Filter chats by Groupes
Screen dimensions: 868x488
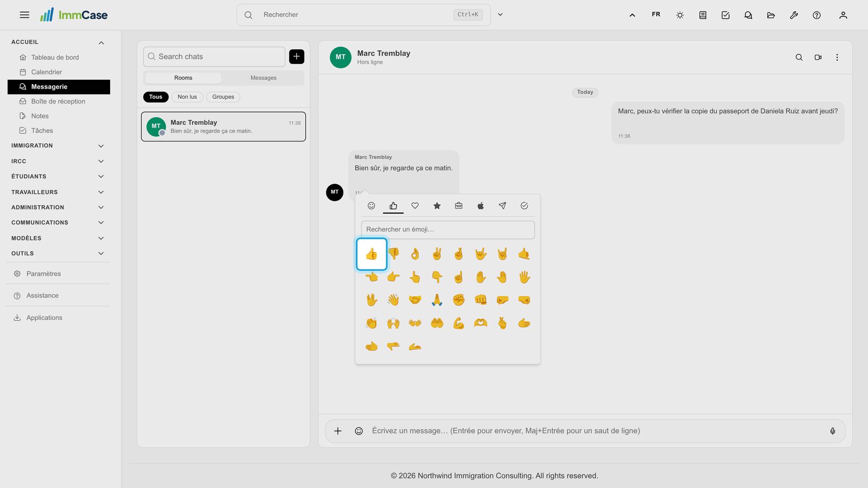(224, 97)
